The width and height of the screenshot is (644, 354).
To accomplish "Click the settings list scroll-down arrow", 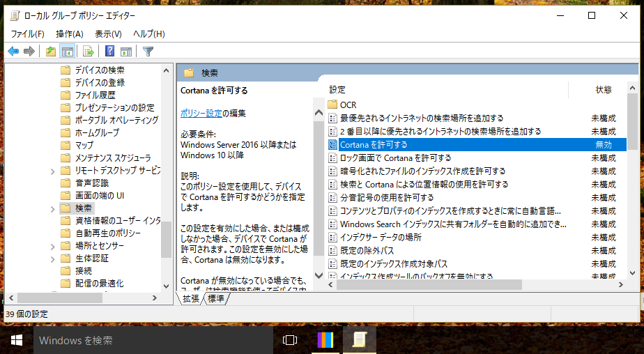I will pos(633,272).
